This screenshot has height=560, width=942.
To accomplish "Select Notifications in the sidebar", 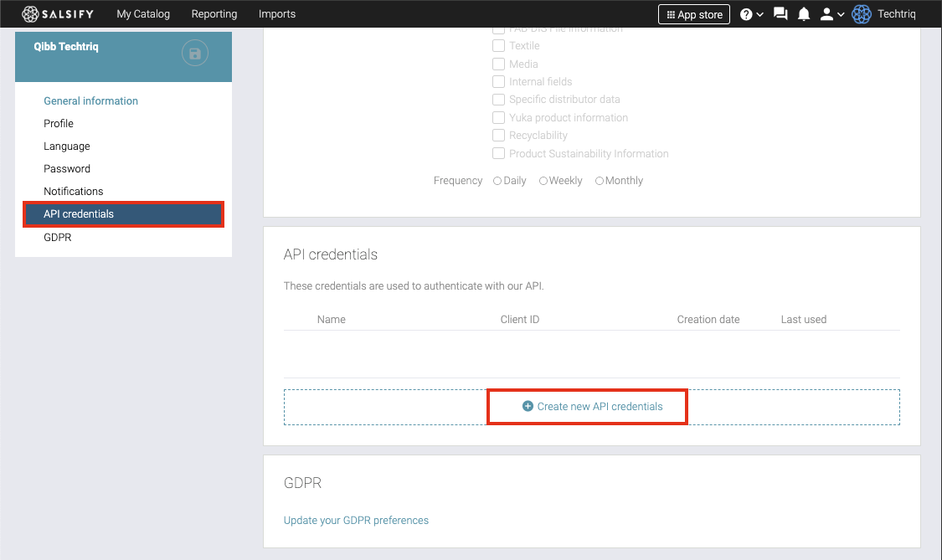I will point(74,192).
